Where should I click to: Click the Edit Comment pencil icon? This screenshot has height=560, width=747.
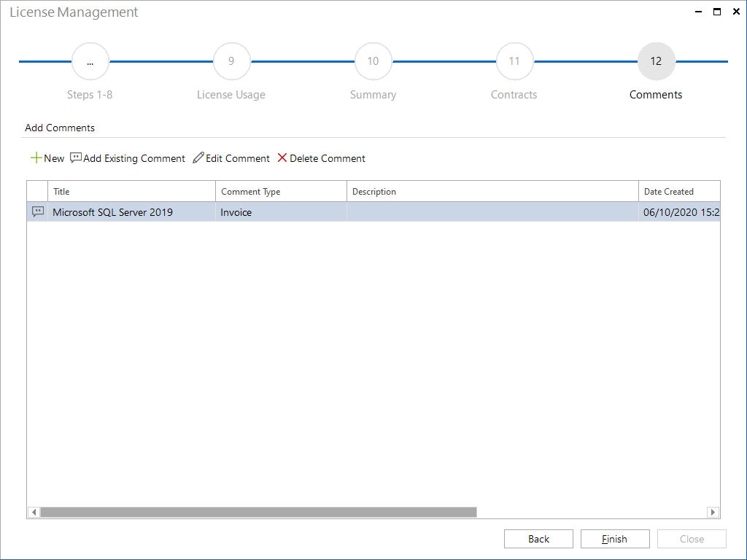click(198, 157)
